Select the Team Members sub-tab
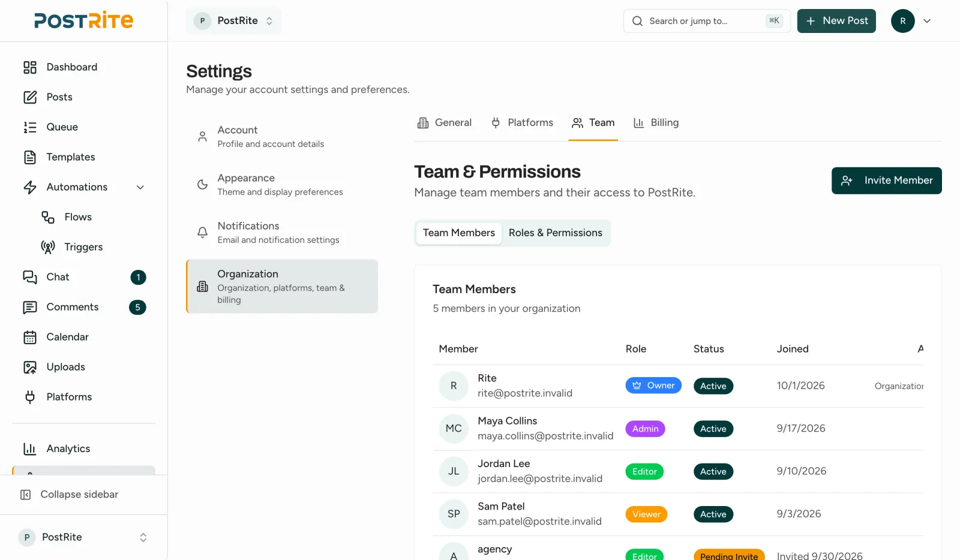The image size is (960, 560). coord(459,233)
